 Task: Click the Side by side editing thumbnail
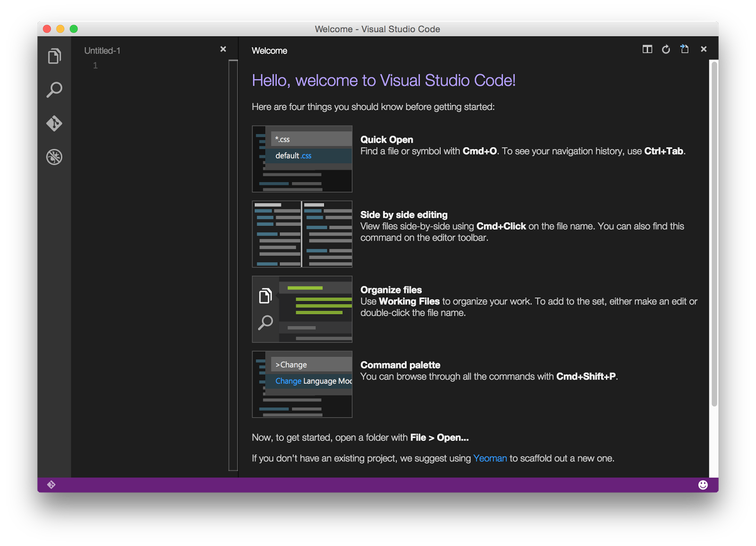[x=302, y=234]
